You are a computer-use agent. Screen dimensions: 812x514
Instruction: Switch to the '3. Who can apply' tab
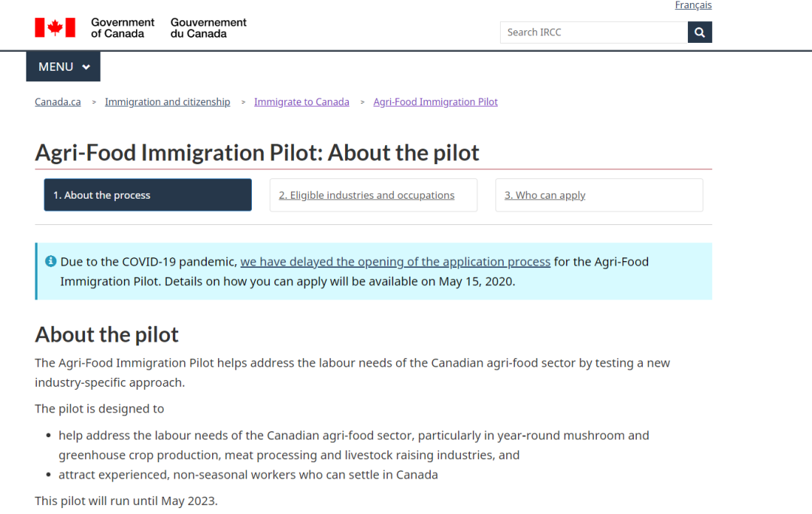(599, 195)
